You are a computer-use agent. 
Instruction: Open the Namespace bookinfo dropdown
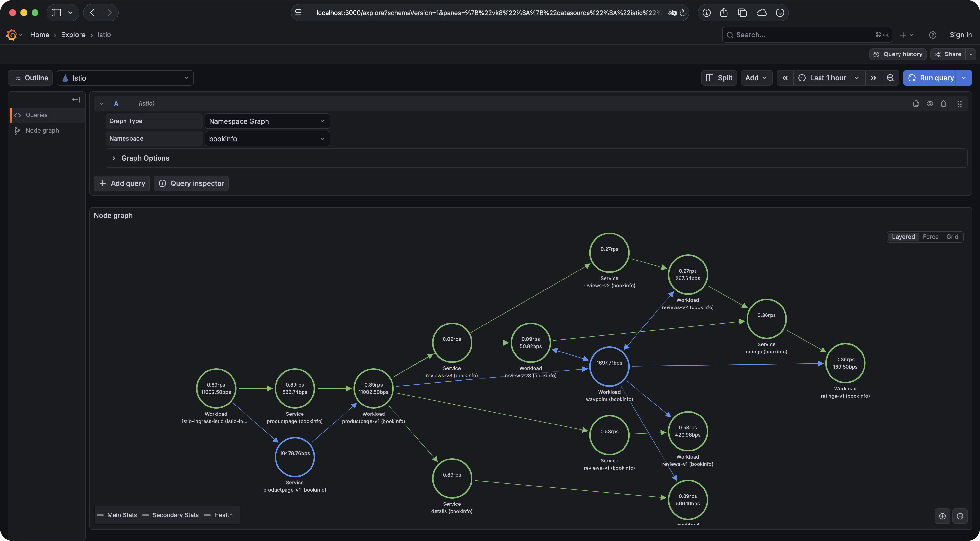(267, 138)
